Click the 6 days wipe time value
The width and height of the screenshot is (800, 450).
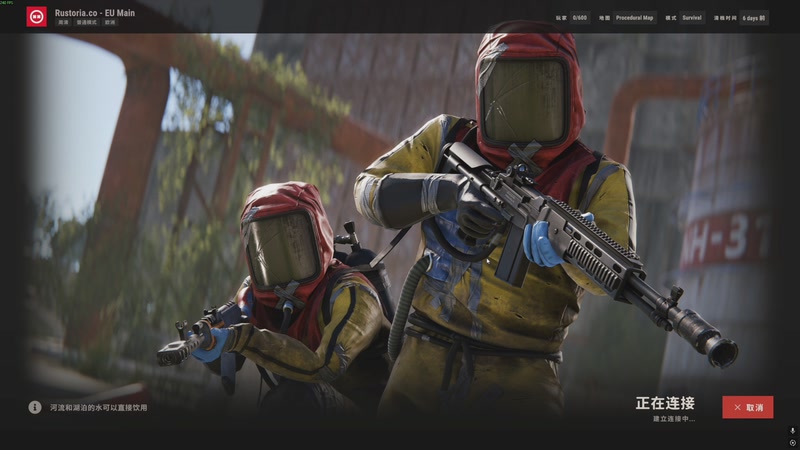(x=754, y=18)
